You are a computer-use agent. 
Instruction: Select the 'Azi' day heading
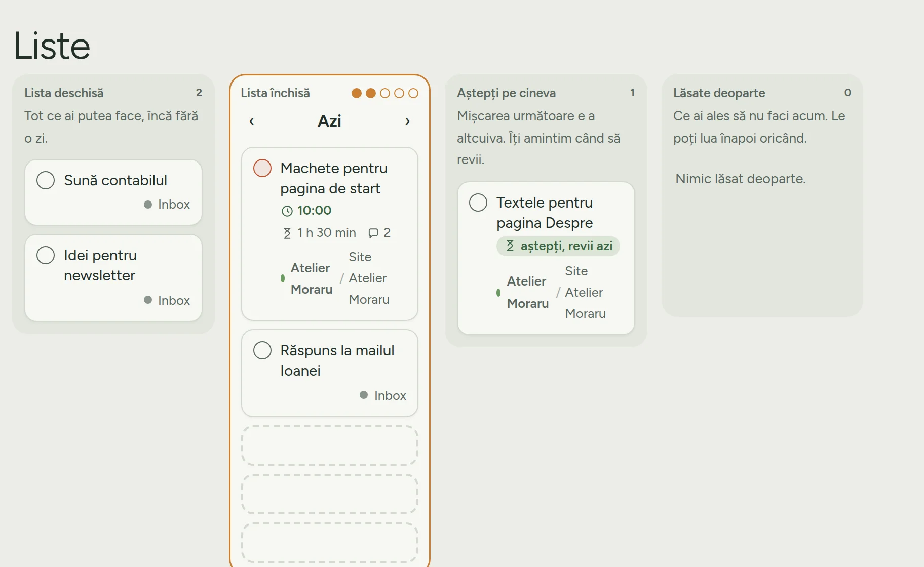pos(329,121)
